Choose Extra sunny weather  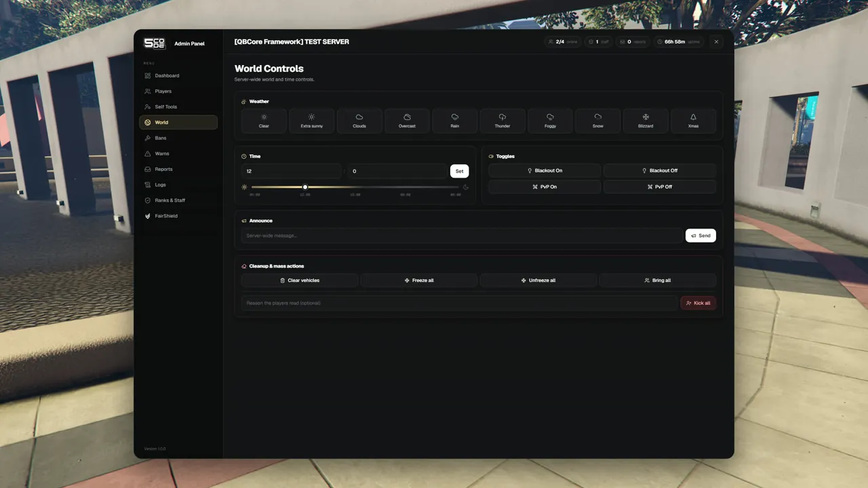pos(312,121)
